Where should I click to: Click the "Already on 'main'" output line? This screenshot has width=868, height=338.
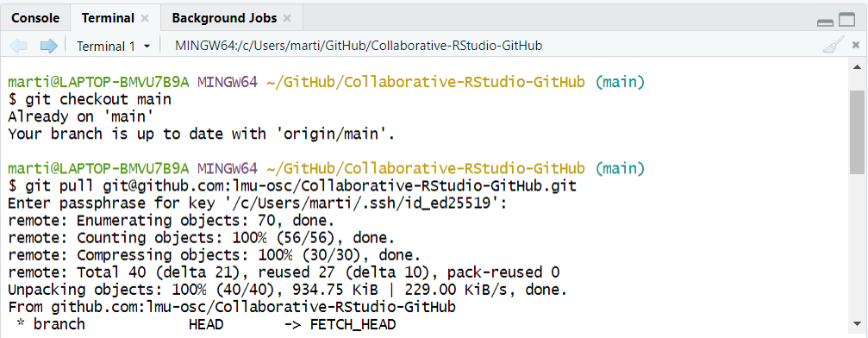[80, 117]
